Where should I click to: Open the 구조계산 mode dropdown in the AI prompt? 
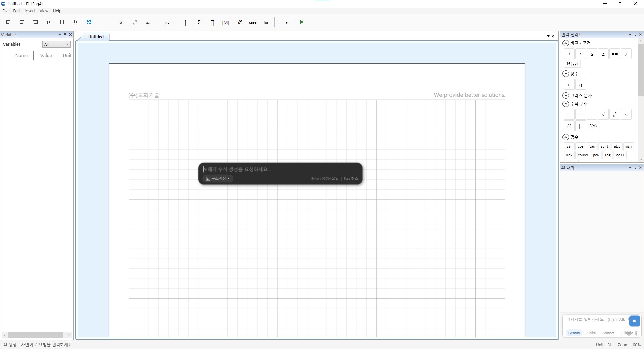218,179
